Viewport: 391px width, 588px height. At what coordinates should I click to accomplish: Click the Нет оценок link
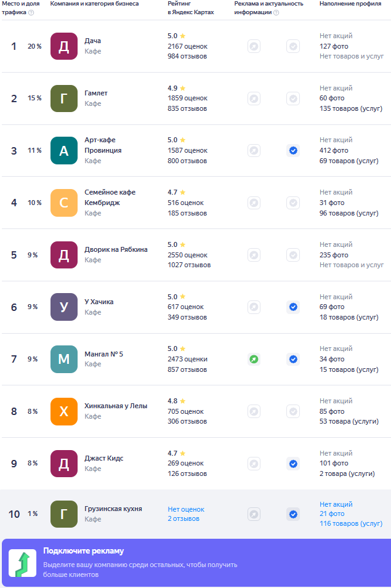click(186, 509)
